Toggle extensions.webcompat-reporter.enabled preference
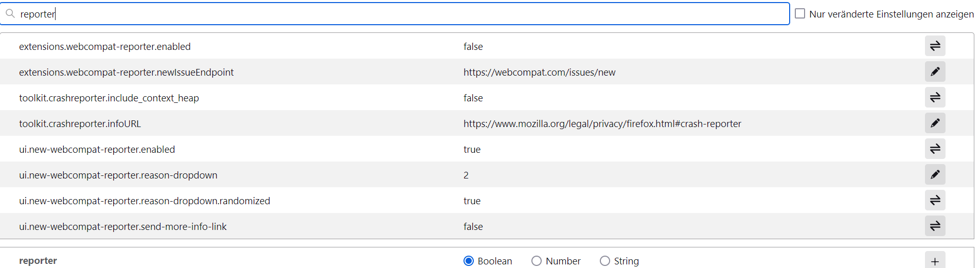Screen dimensions: 980x268 coord(935,46)
